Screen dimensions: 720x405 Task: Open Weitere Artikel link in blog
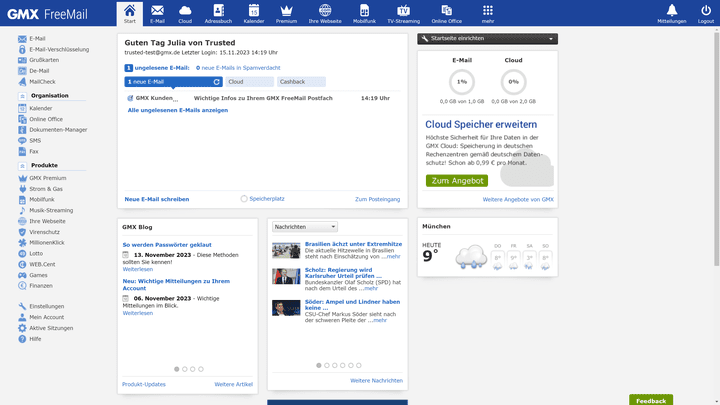(233, 384)
